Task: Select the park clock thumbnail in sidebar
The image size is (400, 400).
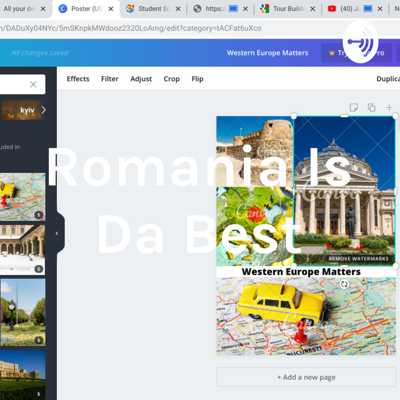Action: (23, 312)
